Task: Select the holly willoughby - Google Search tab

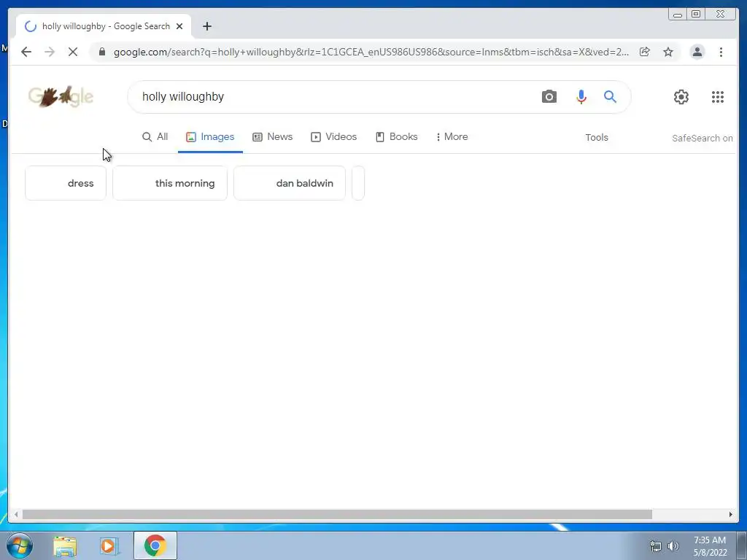Action: tap(104, 26)
